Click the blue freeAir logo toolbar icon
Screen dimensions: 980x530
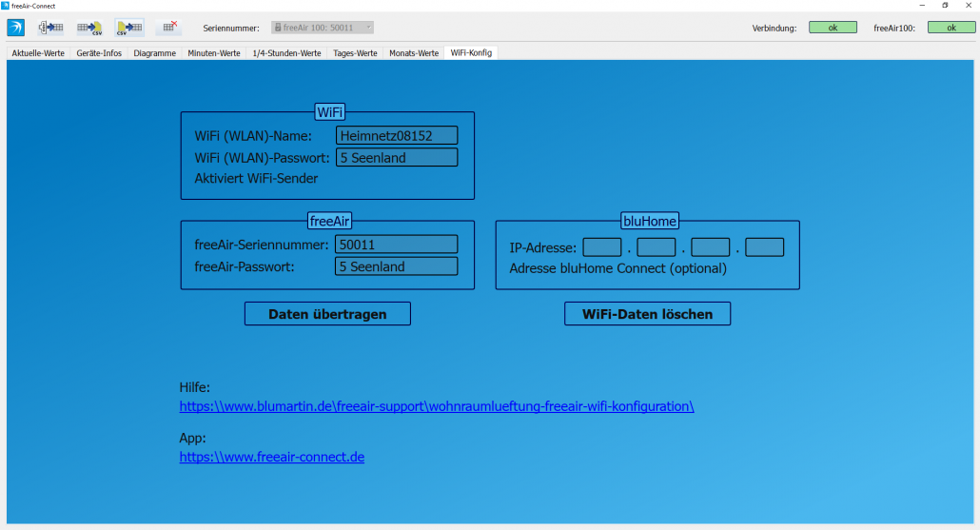coord(15,28)
